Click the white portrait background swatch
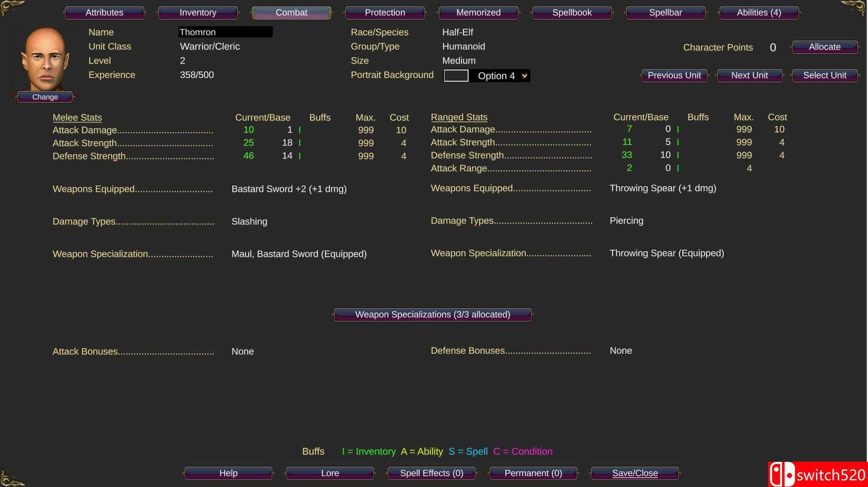Screen dimensions: 868x487 coord(456,76)
